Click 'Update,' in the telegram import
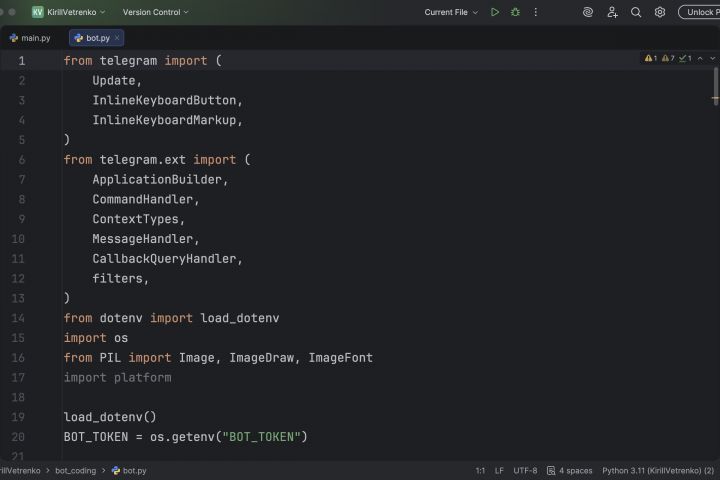This screenshot has width=720, height=480. [x=117, y=80]
